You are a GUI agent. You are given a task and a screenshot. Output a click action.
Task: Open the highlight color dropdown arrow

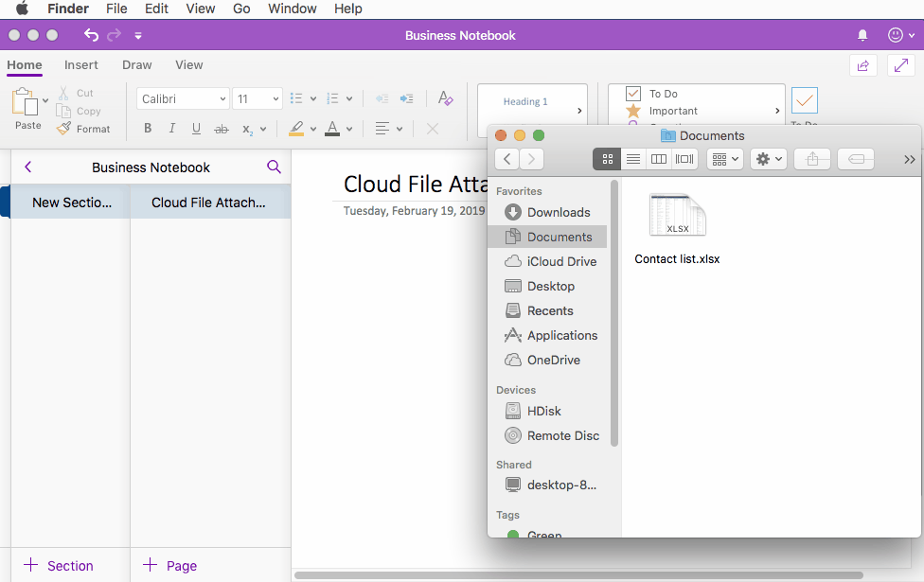313,129
